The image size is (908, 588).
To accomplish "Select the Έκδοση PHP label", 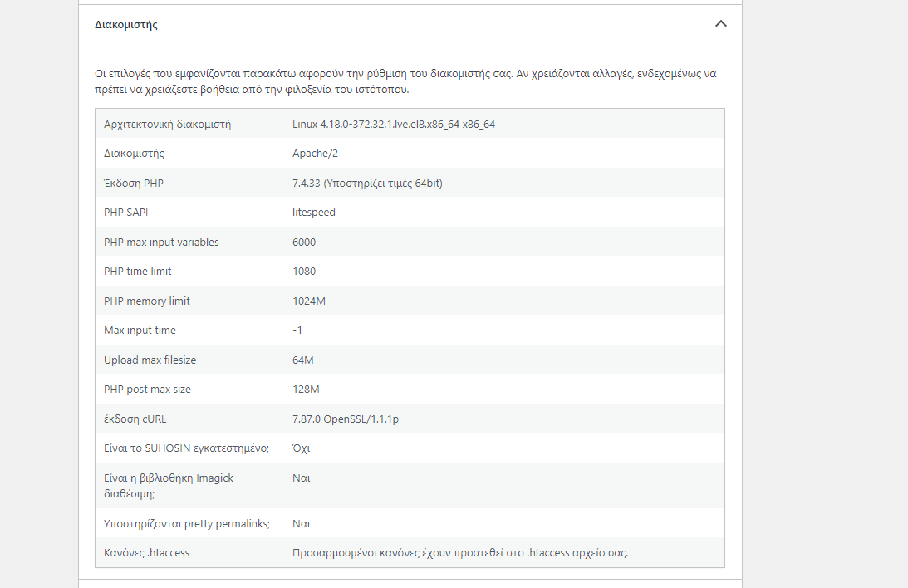I will coord(134,183).
